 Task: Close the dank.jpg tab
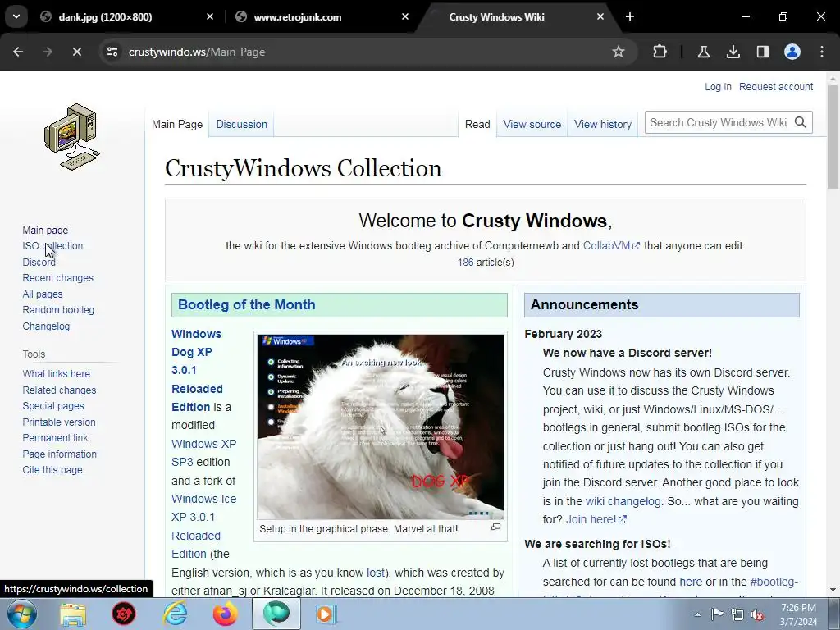210,16
